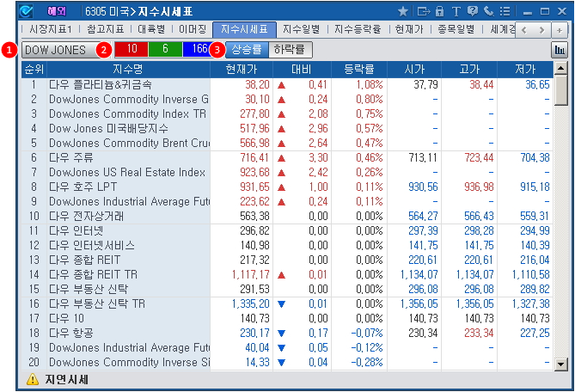Select row 다우 인터넷서비스
Screen dimensions: 575x392
tap(287, 245)
